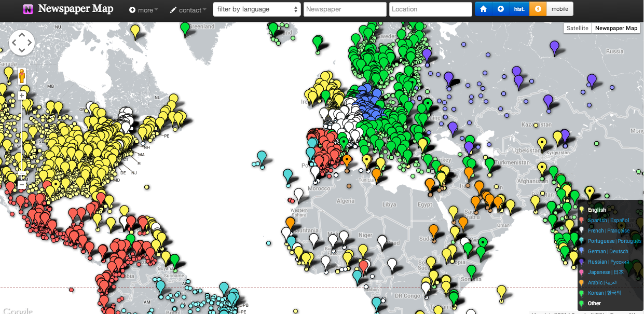This screenshot has height=314, width=644.
Task: Focus the Location search field
Action: pos(431,9)
